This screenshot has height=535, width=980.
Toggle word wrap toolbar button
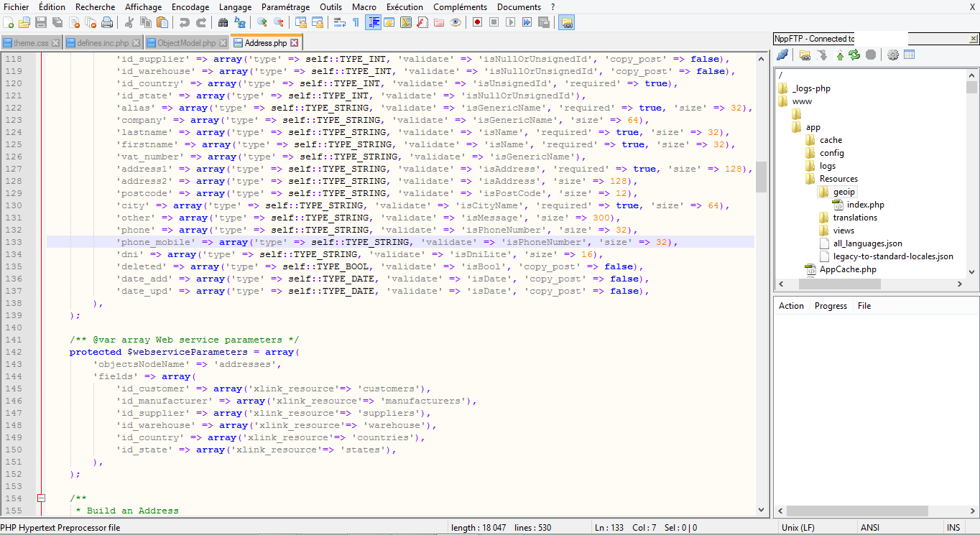[x=340, y=22]
